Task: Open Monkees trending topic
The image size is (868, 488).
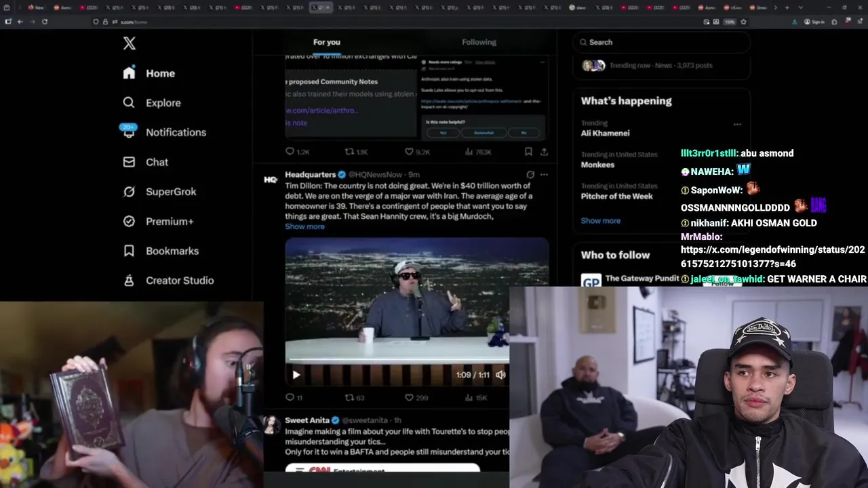Action: [x=597, y=165]
